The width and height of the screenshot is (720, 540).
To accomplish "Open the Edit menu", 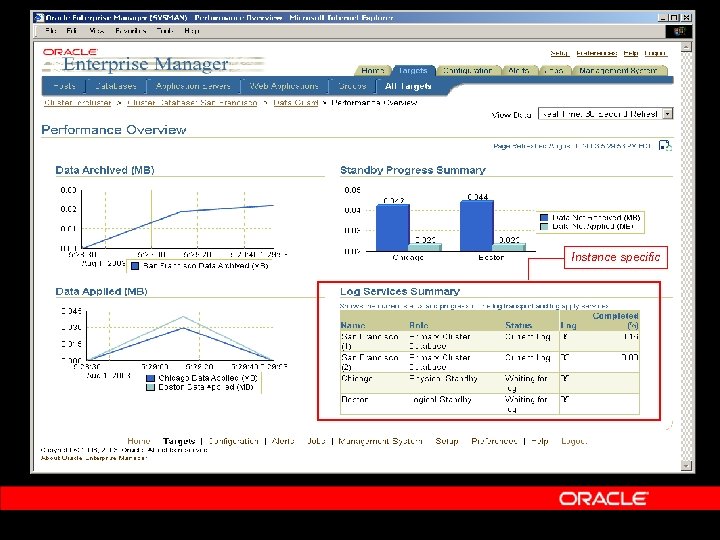I will coord(72,31).
